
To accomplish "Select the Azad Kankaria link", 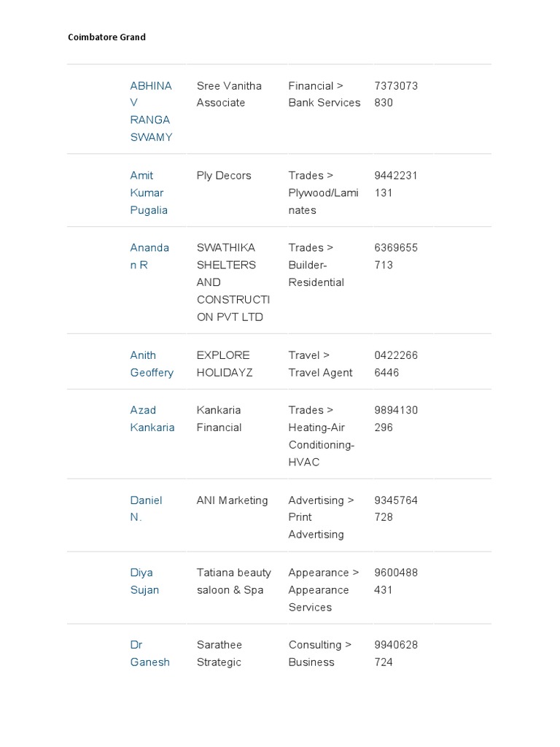I will 152,419.
